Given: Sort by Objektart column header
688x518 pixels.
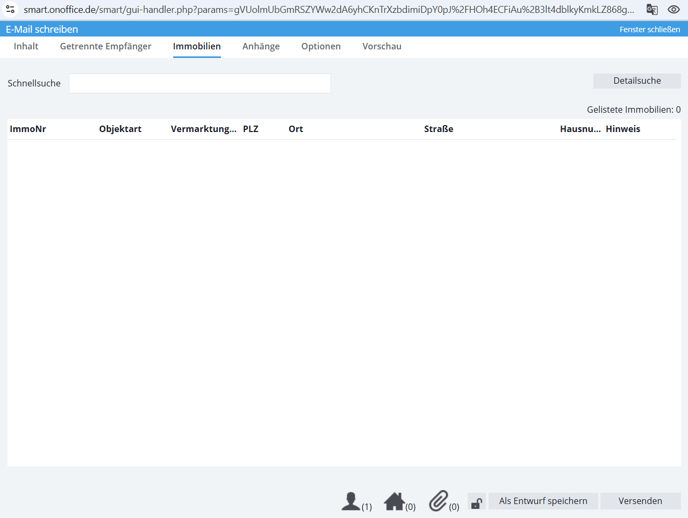Looking at the screenshot, I should click(x=120, y=129).
